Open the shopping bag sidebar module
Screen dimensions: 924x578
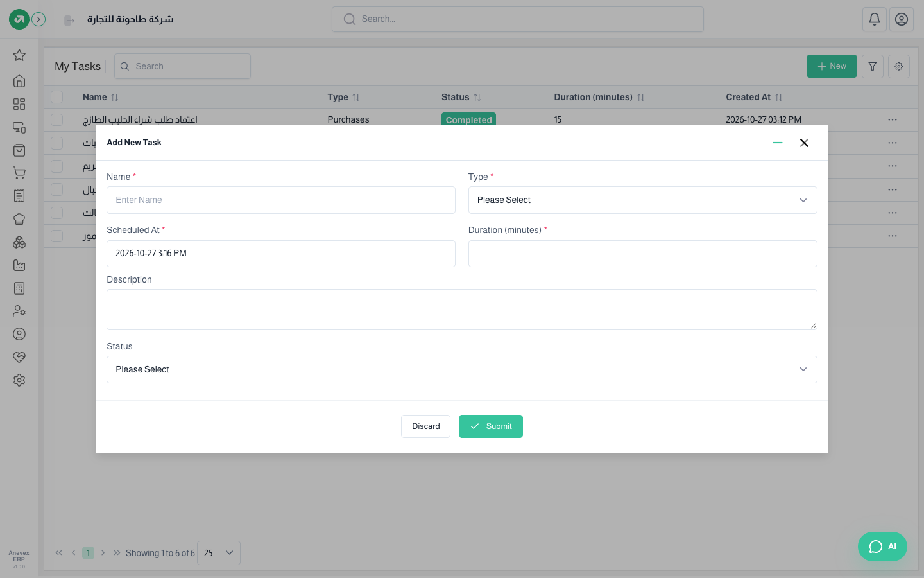[19, 150]
